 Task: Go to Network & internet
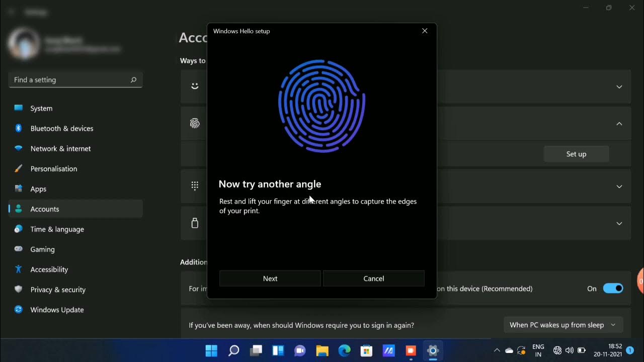coord(75,148)
